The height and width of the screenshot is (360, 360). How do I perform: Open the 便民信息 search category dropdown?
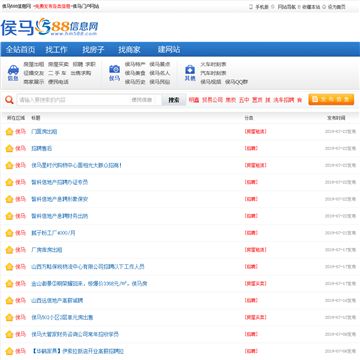coord(146,100)
